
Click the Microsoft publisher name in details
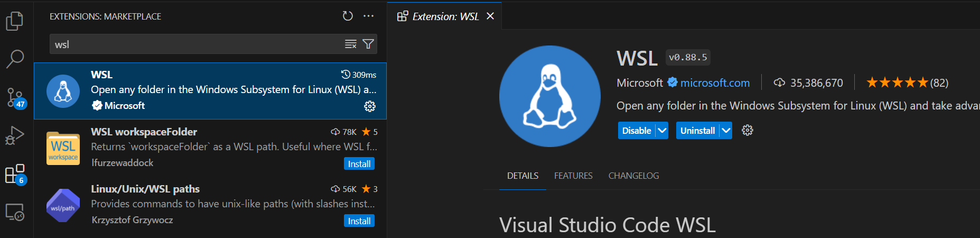(639, 83)
